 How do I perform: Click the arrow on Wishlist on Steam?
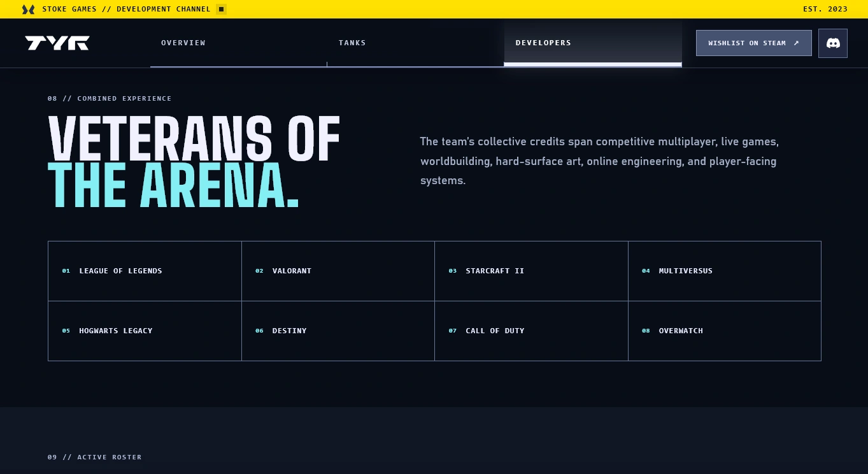coord(796,43)
